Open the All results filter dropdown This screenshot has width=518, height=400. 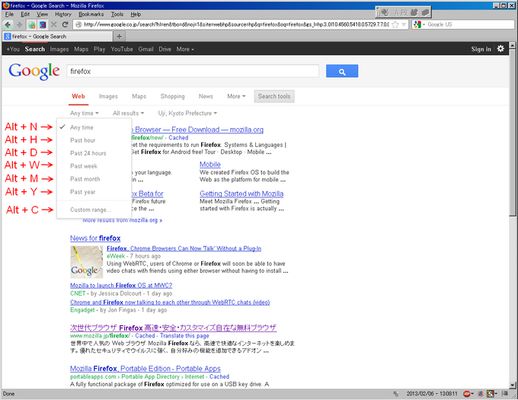coord(128,113)
